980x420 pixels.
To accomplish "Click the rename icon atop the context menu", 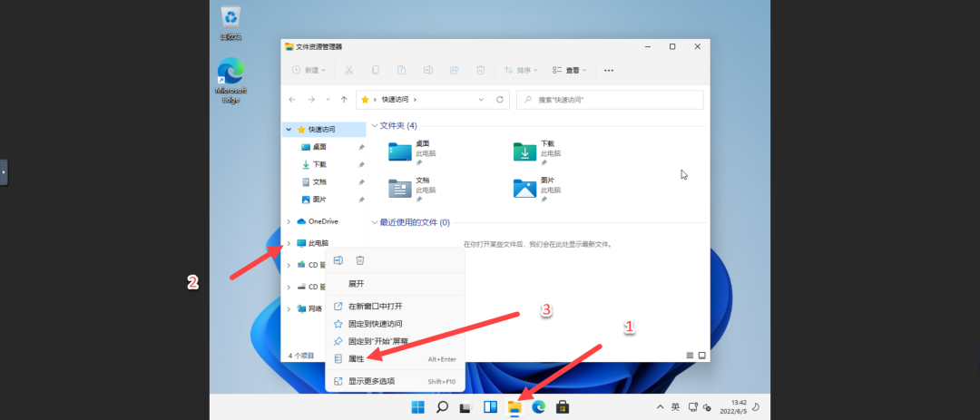I will (338, 260).
